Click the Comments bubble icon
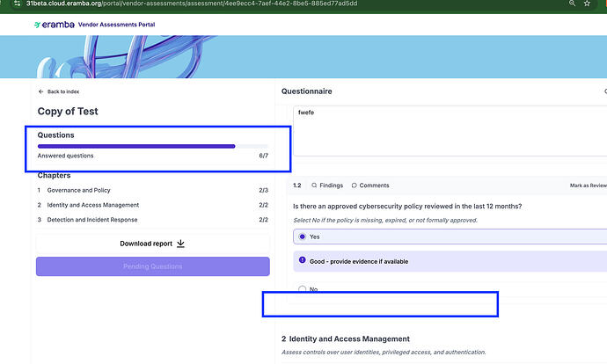607x364 pixels. (x=355, y=186)
